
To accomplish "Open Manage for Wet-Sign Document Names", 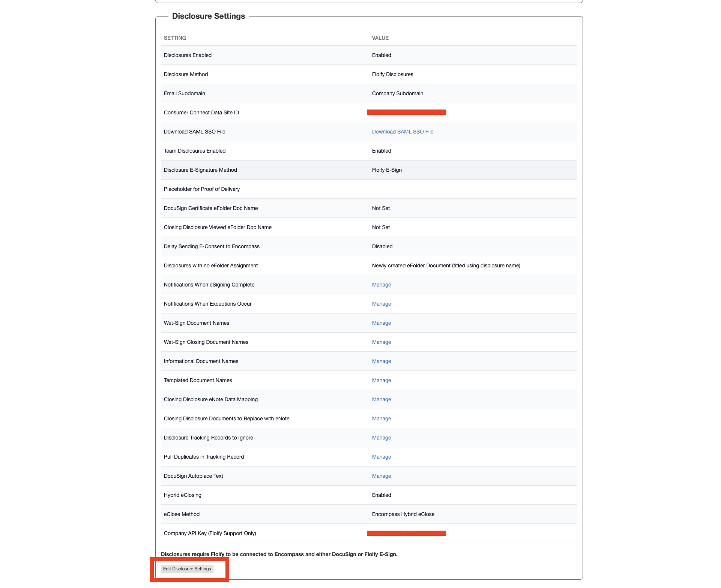I will [381, 323].
